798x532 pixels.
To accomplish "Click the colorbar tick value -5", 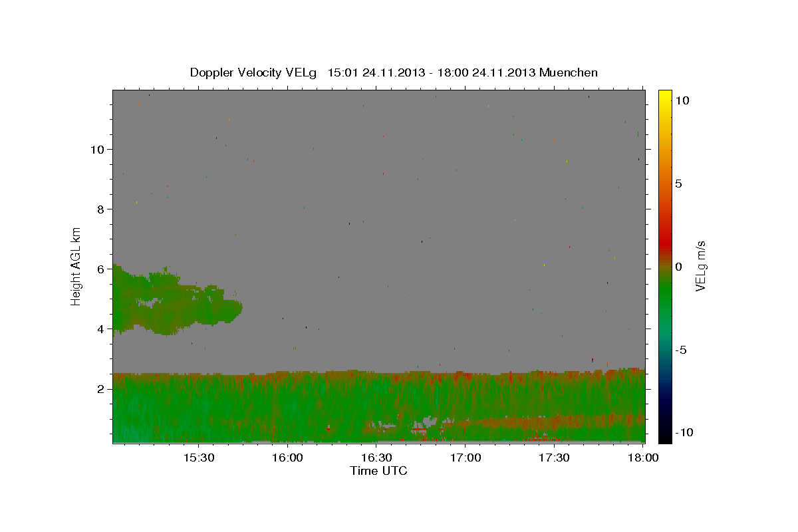I will (681, 350).
